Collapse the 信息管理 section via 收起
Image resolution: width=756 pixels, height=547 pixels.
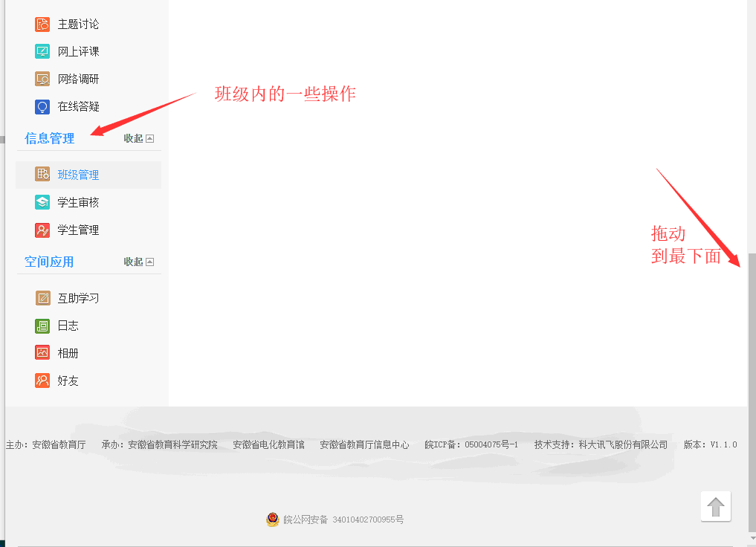(x=139, y=138)
